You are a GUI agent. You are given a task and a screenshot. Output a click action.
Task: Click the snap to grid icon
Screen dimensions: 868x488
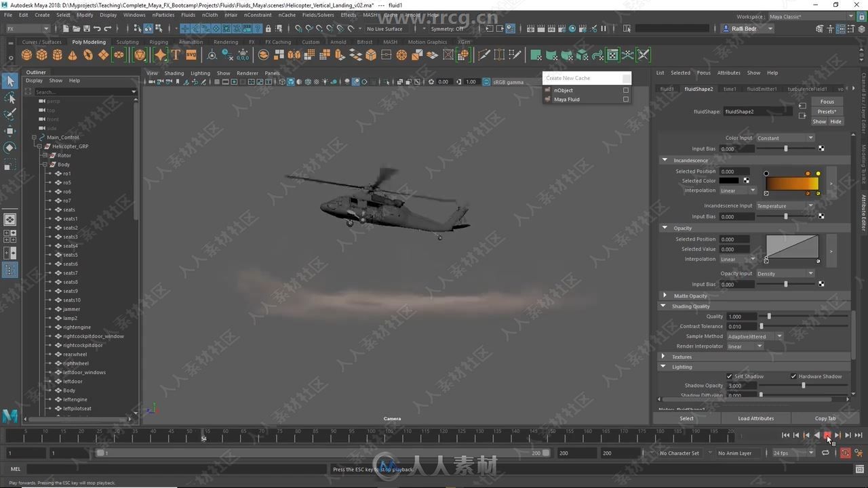click(298, 28)
